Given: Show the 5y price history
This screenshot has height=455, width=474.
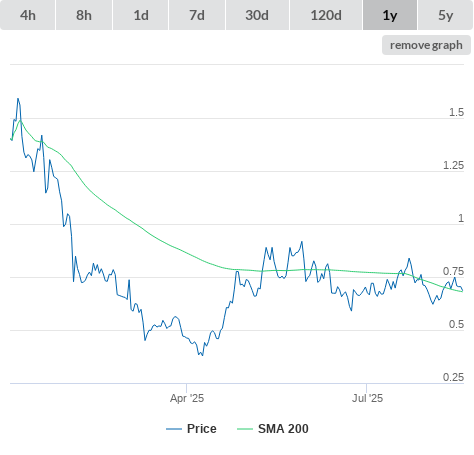Looking at the screenshot, I should pos(446,15).
